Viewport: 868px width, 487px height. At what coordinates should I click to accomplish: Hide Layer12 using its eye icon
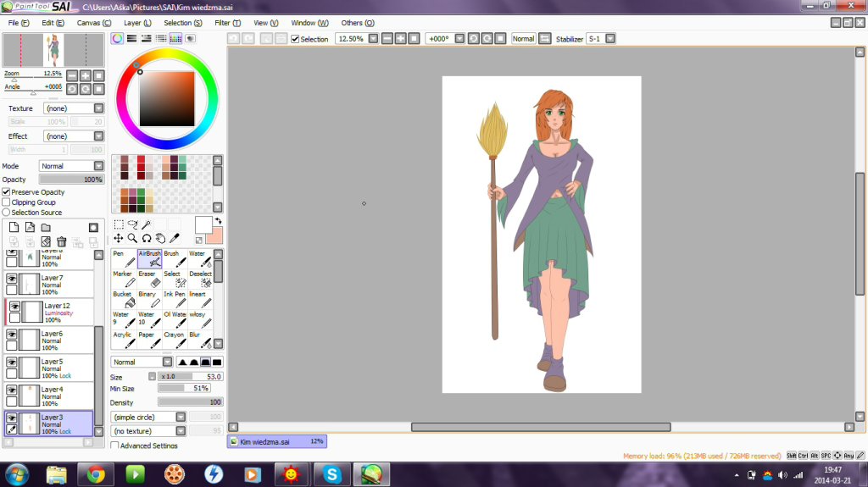14,306
